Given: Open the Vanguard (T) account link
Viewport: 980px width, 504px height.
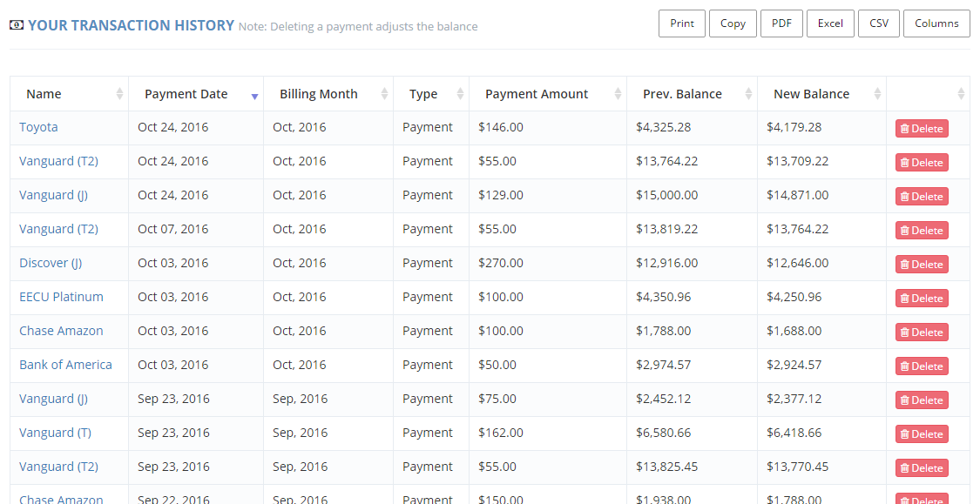Looking at the screenshot, I should tap(56, 433).
